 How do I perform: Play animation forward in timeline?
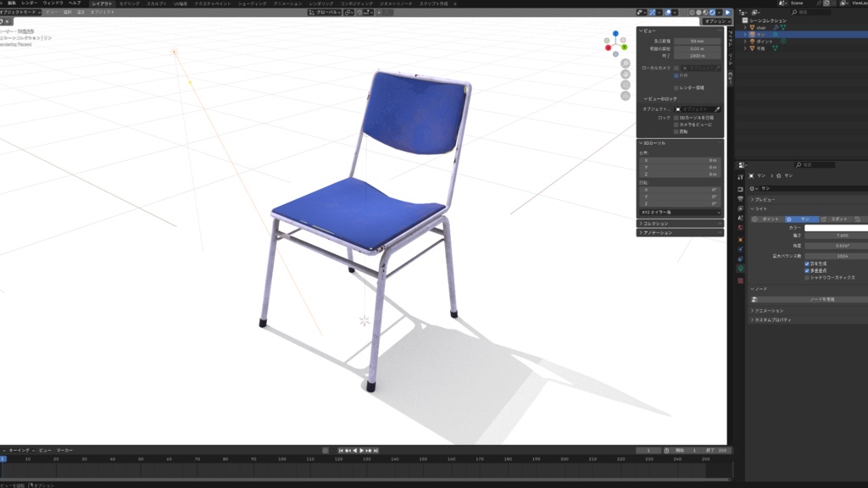point(361,451)
